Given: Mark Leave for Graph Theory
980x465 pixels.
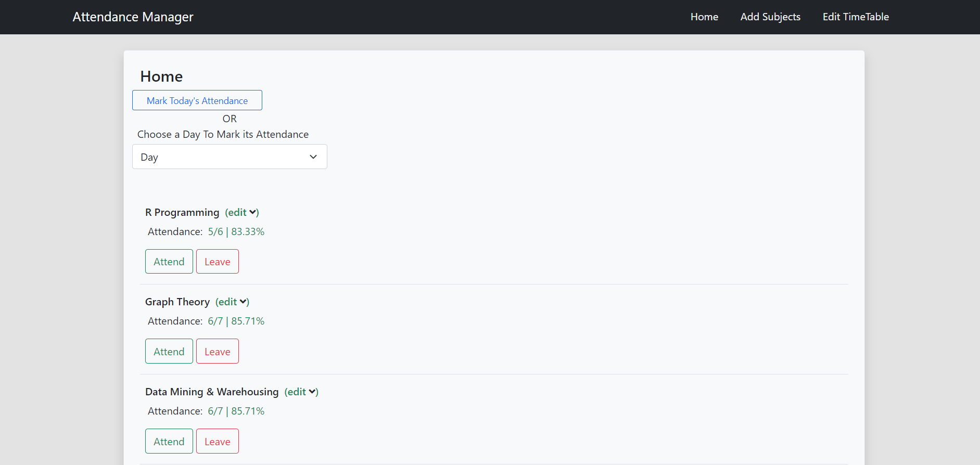Looking at the screenshot, I should [x=217, y=352].
